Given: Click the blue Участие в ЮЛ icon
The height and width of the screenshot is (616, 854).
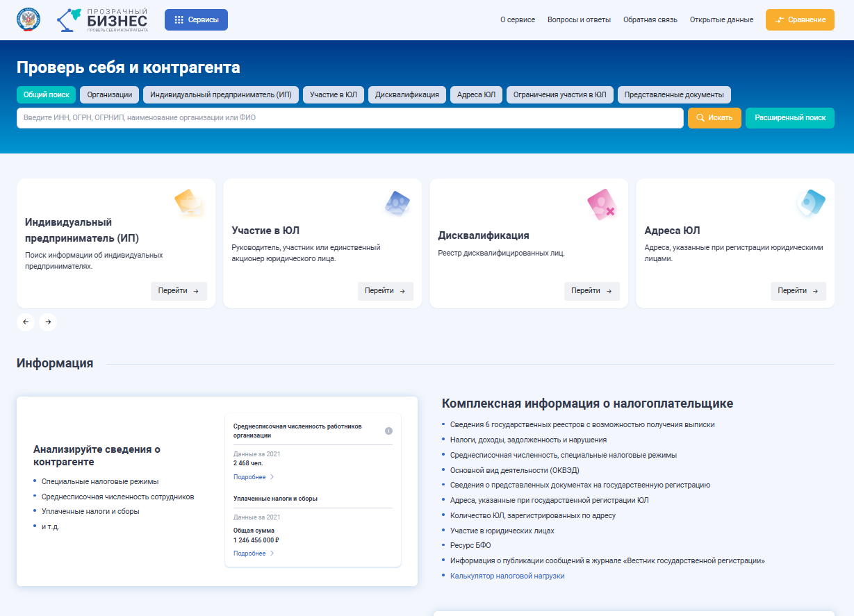Looking at the screenshot, I should 396,204.
